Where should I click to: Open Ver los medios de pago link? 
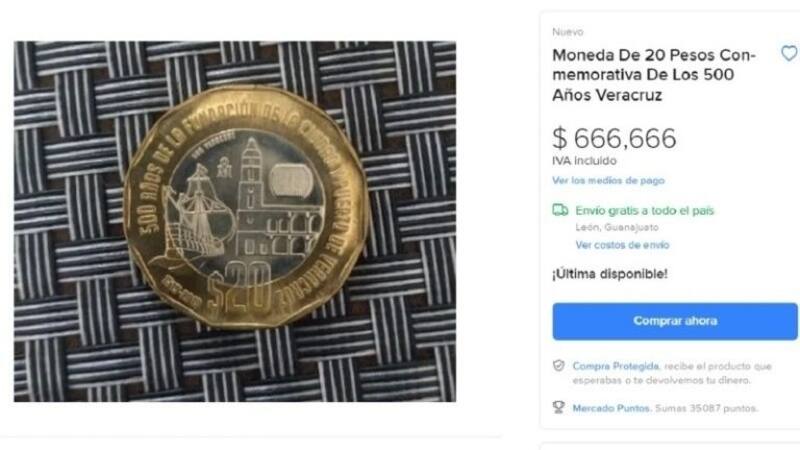tap(608, 180)
